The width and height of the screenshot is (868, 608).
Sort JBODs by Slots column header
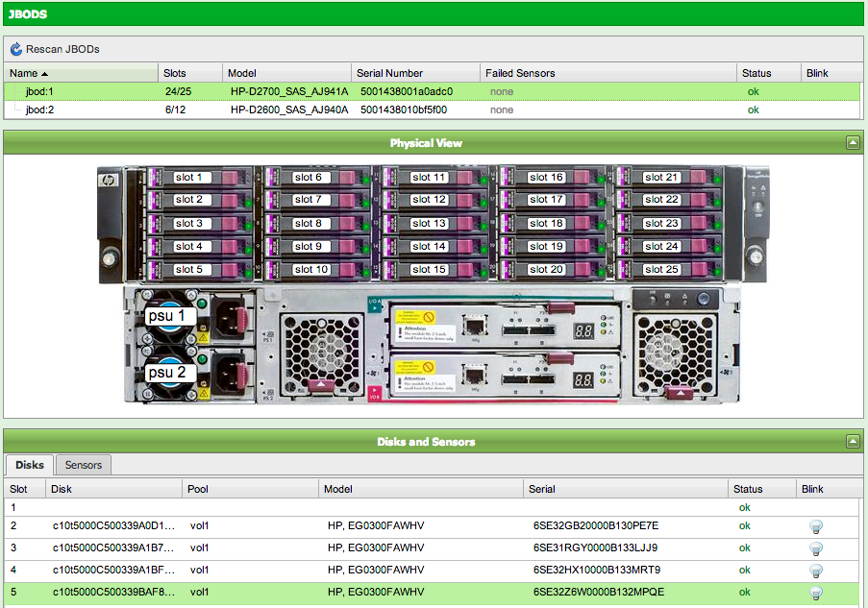tap(190, 73)
